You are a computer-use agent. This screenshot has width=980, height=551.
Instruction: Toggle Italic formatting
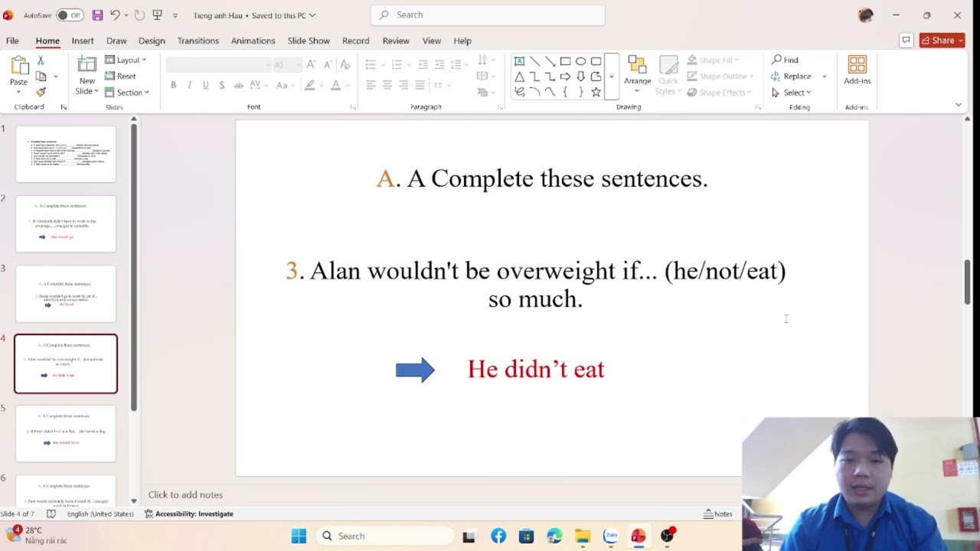pos(189,85)
